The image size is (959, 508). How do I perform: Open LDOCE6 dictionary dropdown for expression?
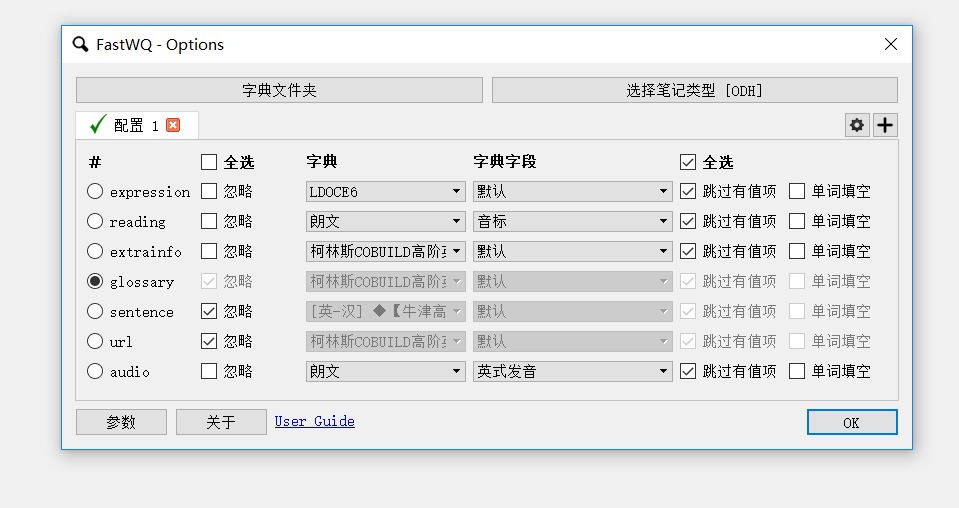point(385,191)
